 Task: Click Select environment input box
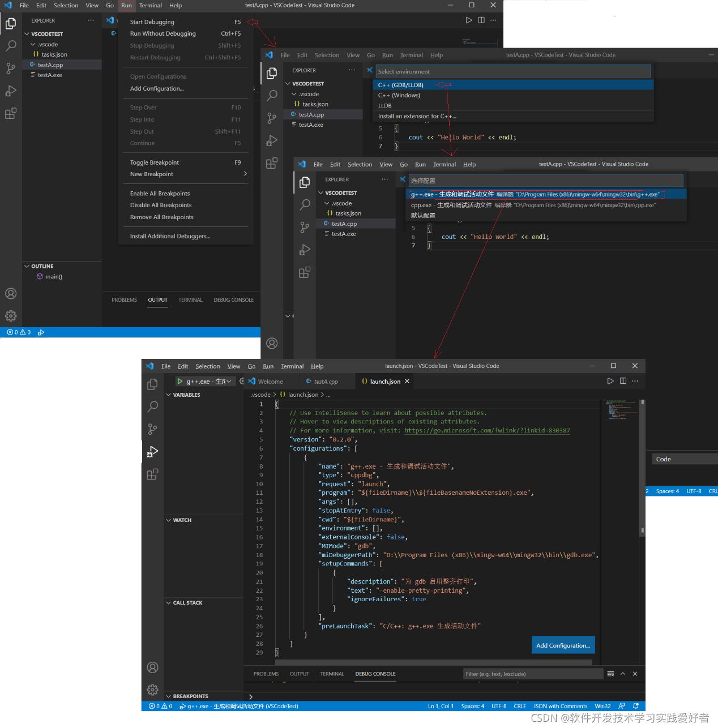coord(513,71)
